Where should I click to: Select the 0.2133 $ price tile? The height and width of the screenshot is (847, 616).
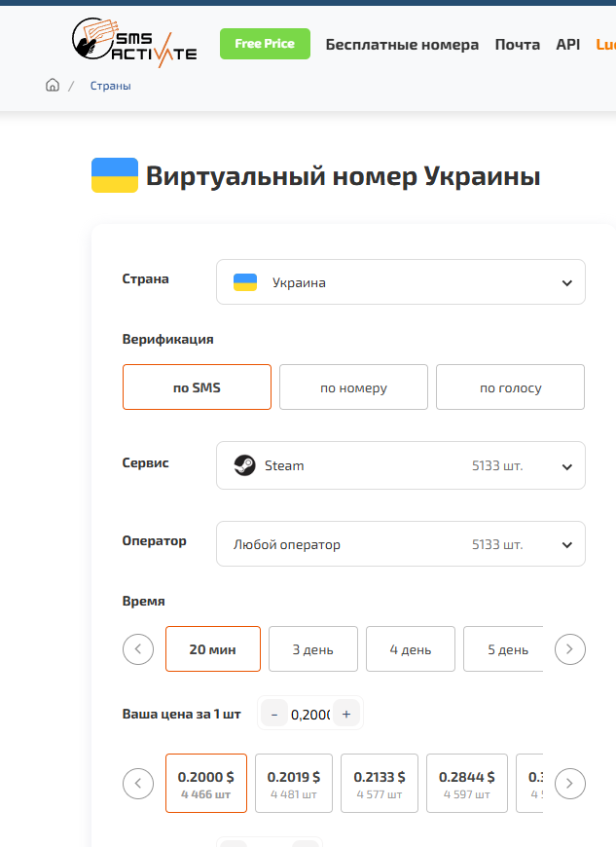pyautogui.click(x=379, y=783)
